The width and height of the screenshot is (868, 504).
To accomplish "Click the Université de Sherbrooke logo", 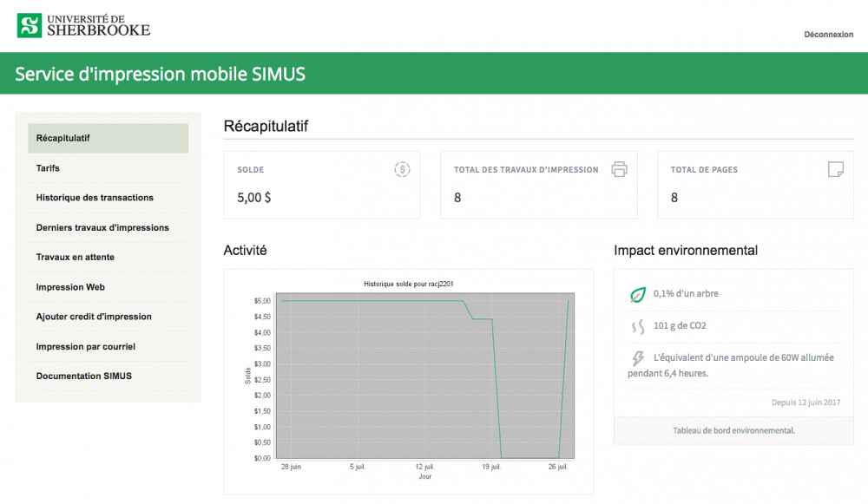I will tap(83, 25).
